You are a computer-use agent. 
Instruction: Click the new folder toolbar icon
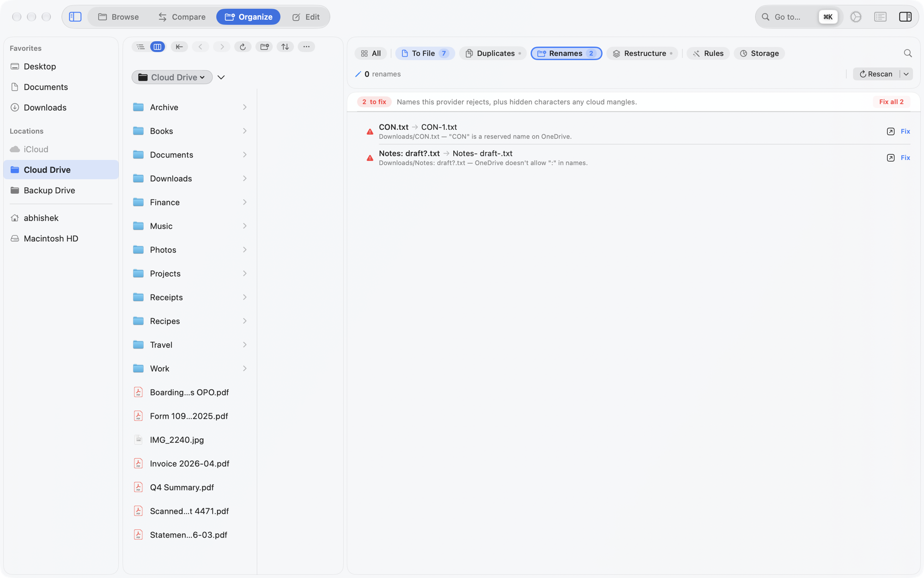point(264,47)
